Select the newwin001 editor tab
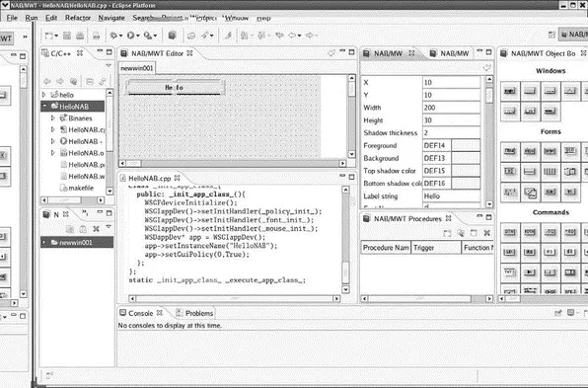 (x=136, y=68)
